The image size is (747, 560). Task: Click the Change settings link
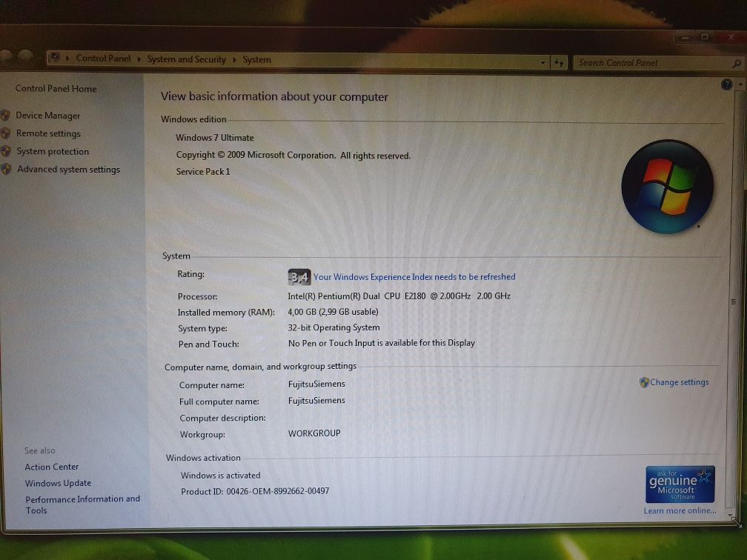click(x=680, y=382)
